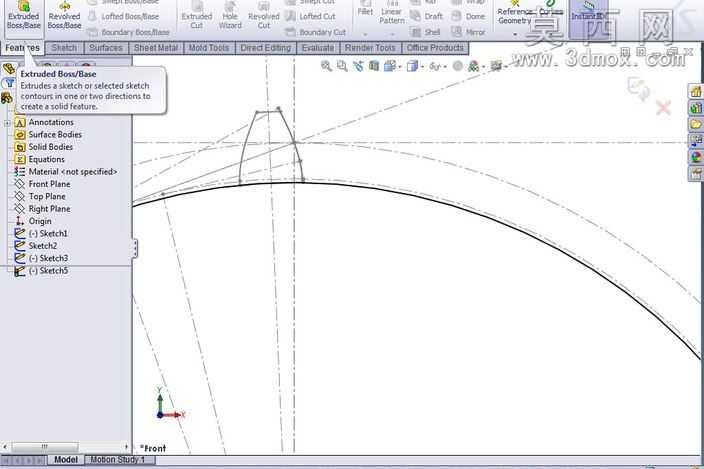Image resolution: width=704 pixels, height=469 pixels.
Task: Click the tree filter funnel icon
Action: [x=9, y=83]
